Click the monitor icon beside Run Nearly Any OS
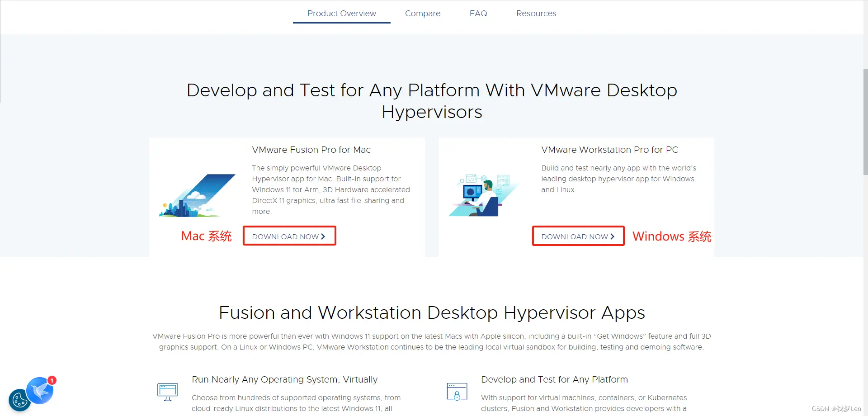The height and width of the screenshot is (416, 868). (168, 392)
